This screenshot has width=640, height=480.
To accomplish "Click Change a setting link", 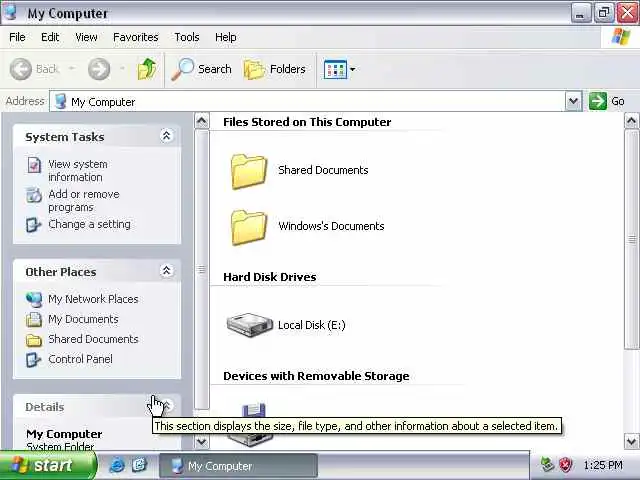I will [x=89, y=224].
